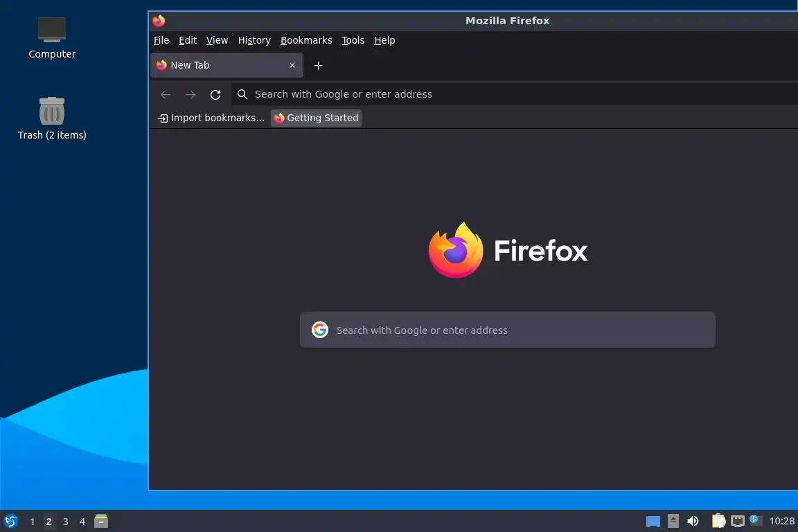Open the file manager from taskbar
This screenshot has height=532, width=798.
coord(101,521)
